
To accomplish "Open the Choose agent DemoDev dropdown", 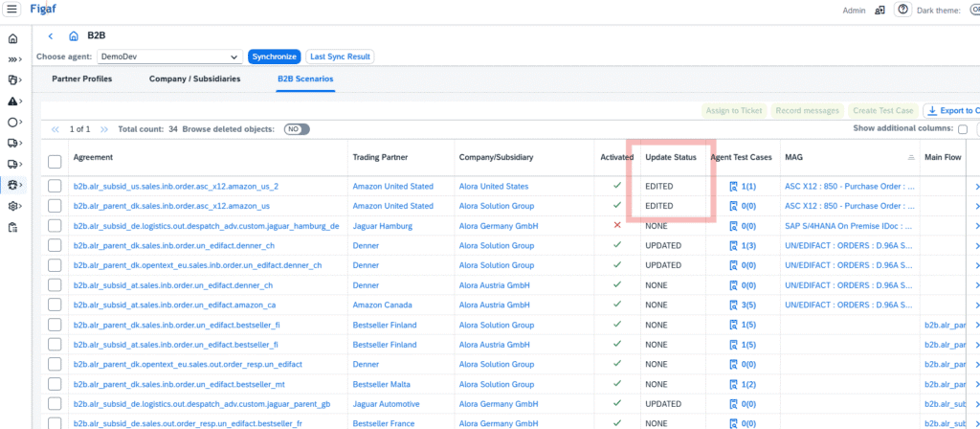I will (x=170, y=56).
